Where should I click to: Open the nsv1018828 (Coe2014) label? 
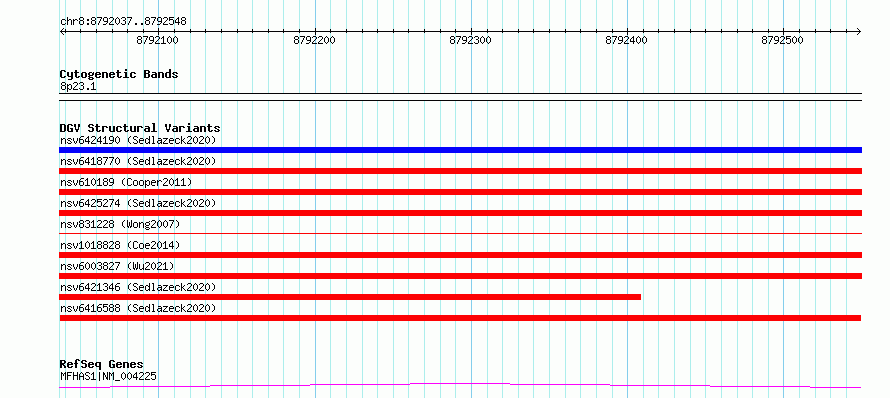[120, 245]
